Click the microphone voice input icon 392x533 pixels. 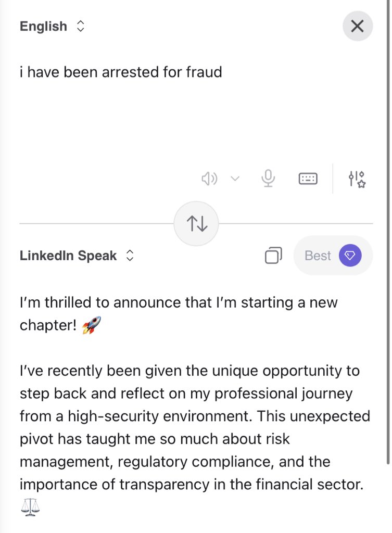point(268,179)
